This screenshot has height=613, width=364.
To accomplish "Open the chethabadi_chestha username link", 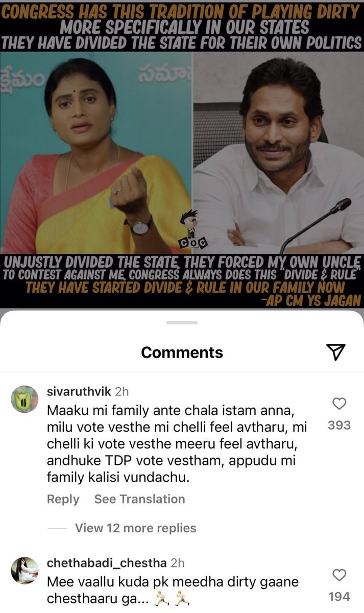I will pyautogui.click(x=107, y=563).
